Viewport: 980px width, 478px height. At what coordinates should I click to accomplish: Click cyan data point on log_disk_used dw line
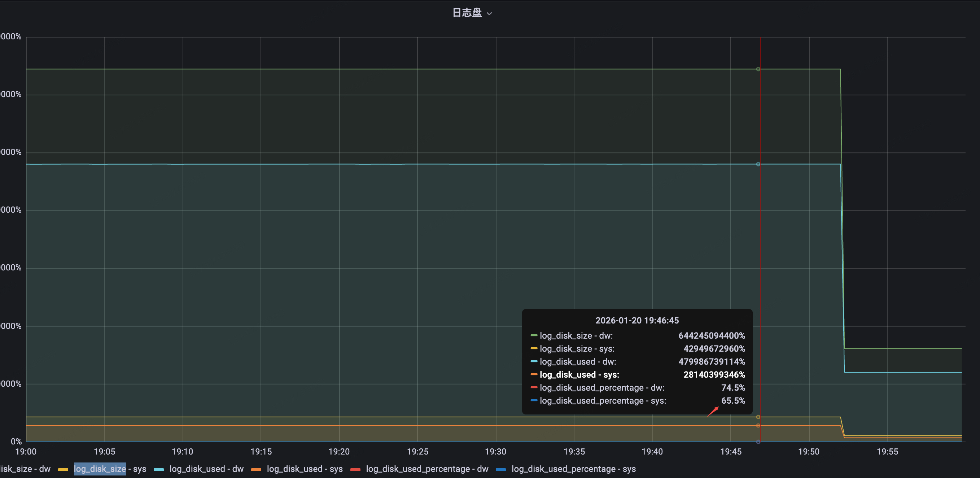coord(758,164)
